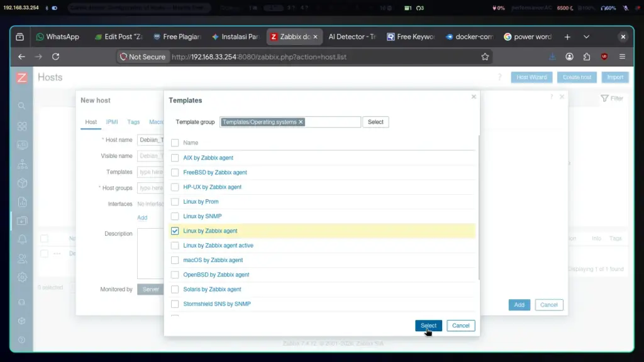Viewport: 644px width, 362px height.
Task: Check Stormshield SNS by SNMP
Action: [175, 304]
